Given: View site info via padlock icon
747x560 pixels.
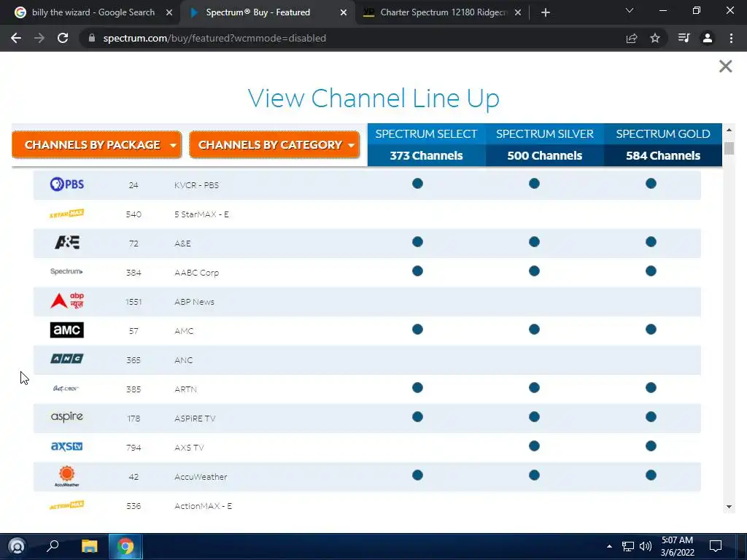Looking at the screenshot, I should [x=92, y=38].
